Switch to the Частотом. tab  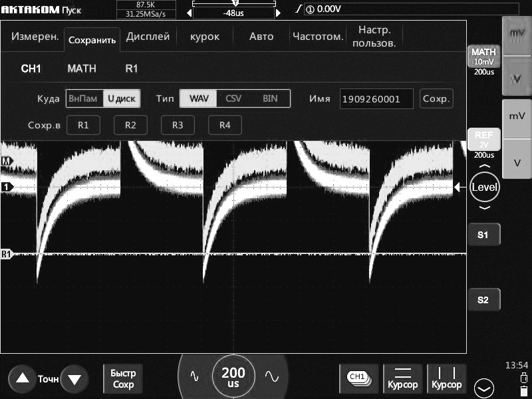(x=318, y=37)
